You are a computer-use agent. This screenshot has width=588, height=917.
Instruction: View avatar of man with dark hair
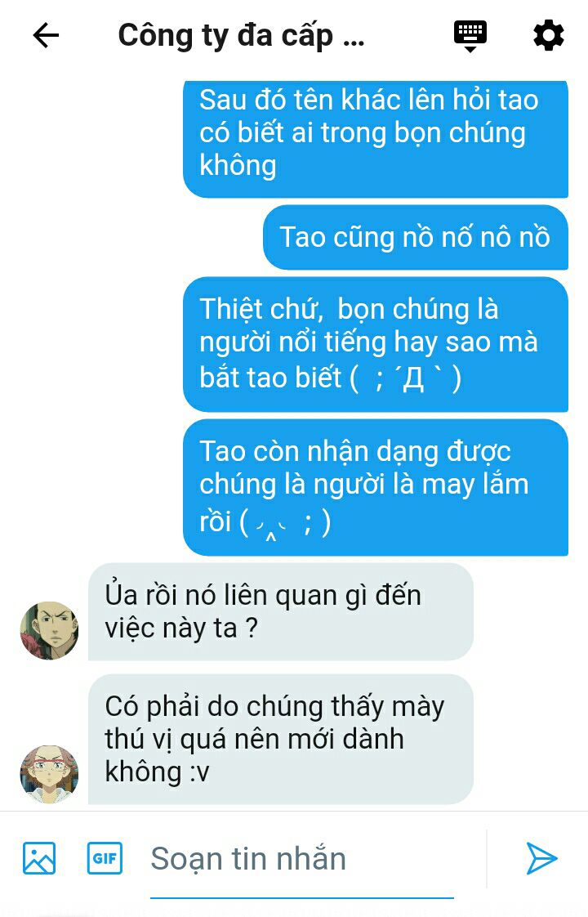click(50, 630)
